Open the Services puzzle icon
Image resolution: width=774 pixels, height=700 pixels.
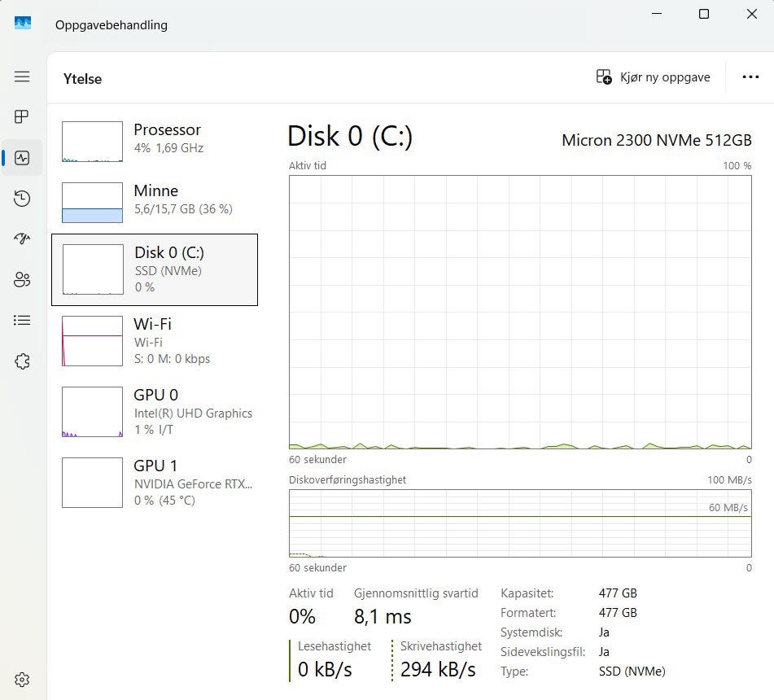[x=22, y=361]
